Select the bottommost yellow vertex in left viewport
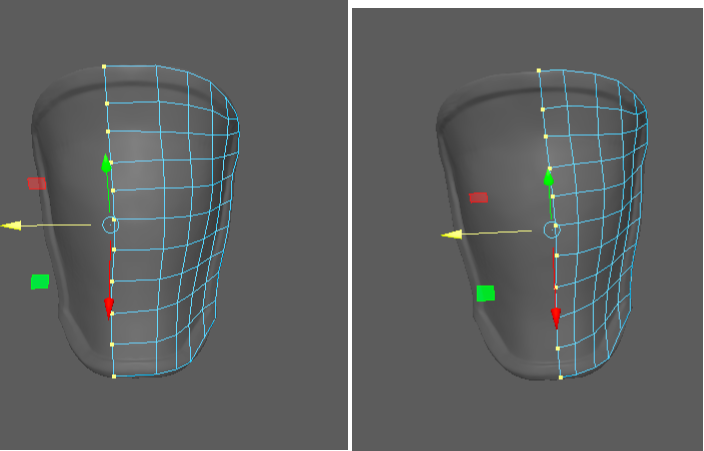The width and height of the screenshot is (704, 451). click(x=114, y=376)
